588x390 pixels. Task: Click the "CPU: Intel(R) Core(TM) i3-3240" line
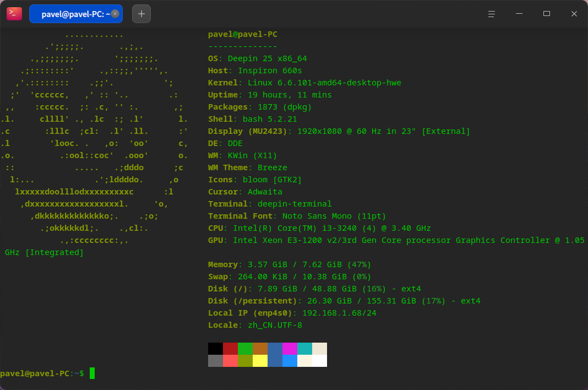(x=319, y=228)
